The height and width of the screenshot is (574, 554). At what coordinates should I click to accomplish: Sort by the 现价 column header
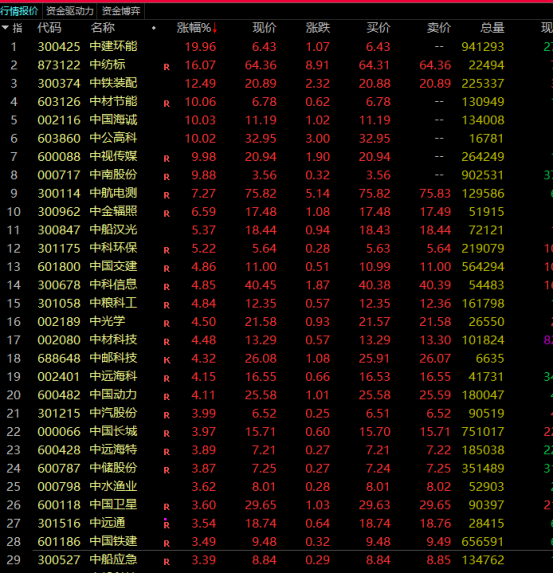click(x=264, y=28)
